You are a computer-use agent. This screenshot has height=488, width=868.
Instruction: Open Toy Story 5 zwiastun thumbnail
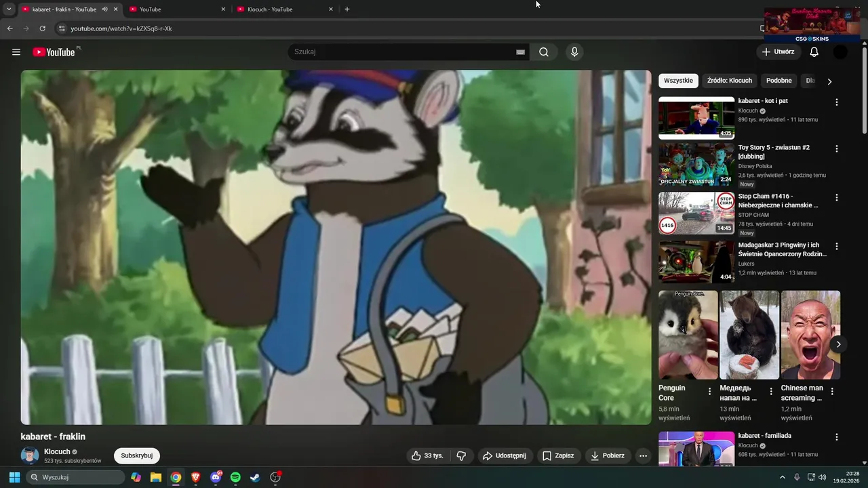(696, 165)
